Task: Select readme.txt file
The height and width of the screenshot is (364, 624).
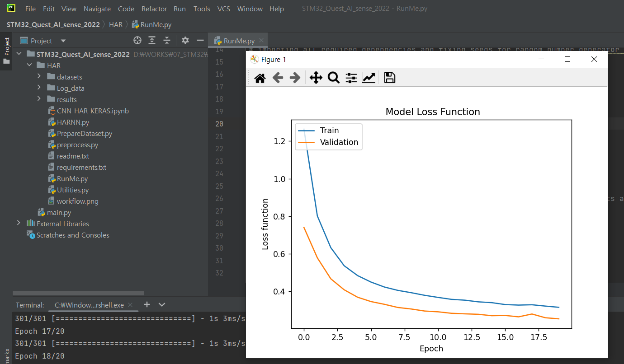Action: pyautogui.click(x=73, y=156)
